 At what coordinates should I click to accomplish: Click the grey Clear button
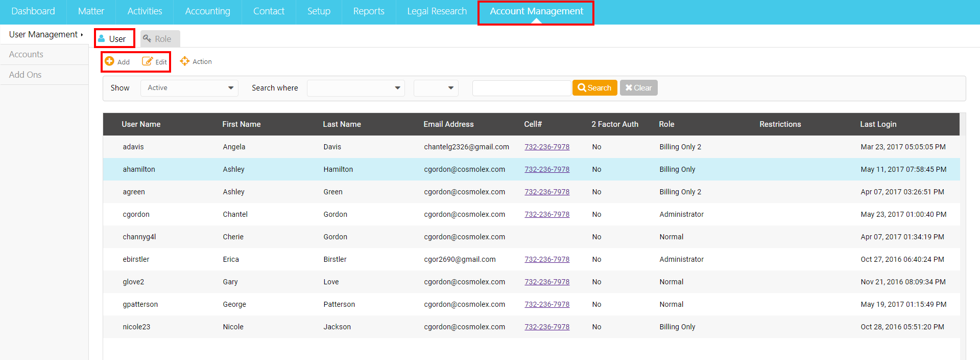point(638,88)
